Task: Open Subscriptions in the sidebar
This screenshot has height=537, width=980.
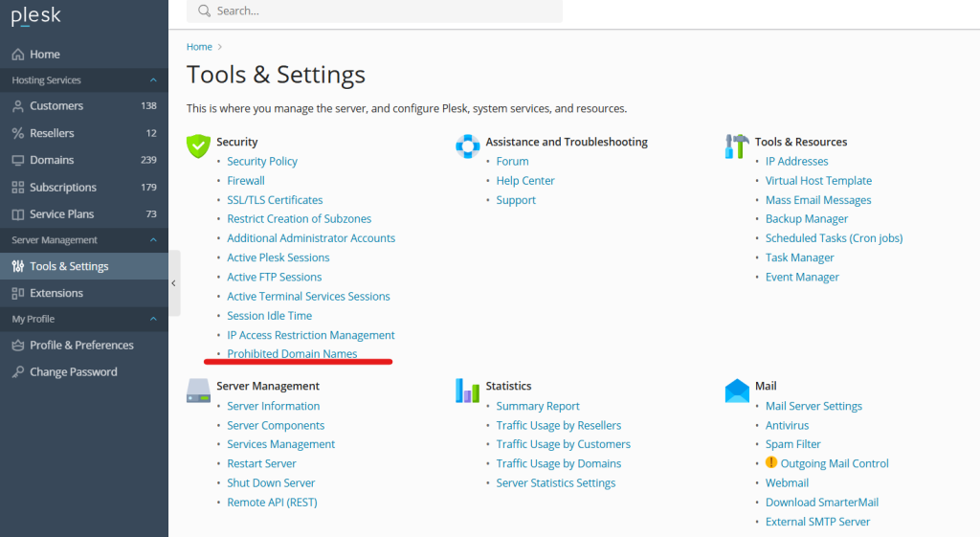Action: click(84, 188)
